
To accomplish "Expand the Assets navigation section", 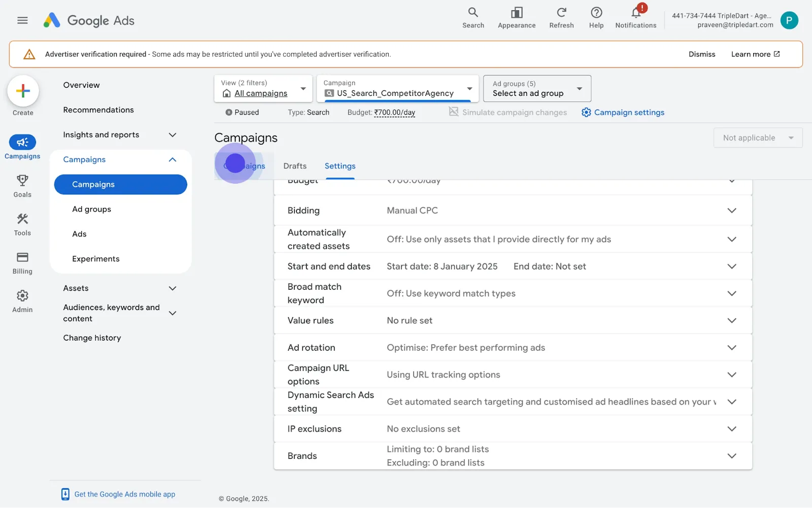I will [173, 288].
